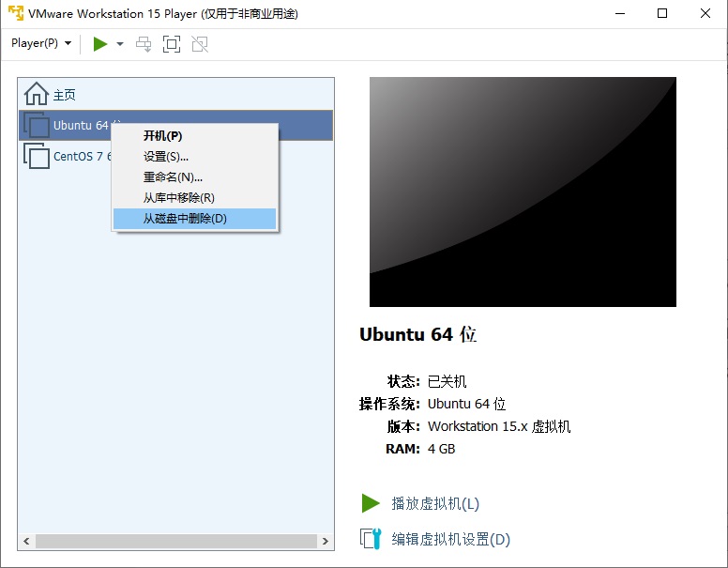
Task: Click the green power-on play toolbar icon
Action: click(x=99, y=44)
